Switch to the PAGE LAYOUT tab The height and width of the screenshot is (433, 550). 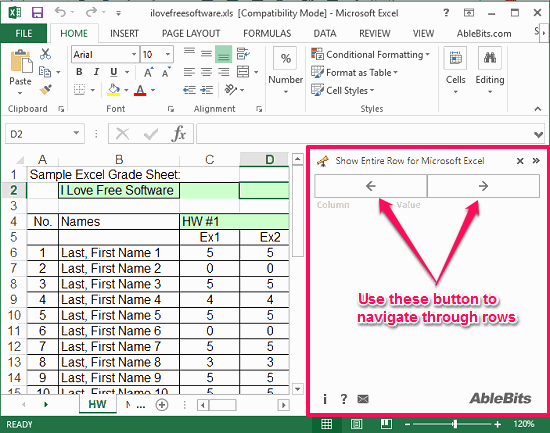click(191, 33)
